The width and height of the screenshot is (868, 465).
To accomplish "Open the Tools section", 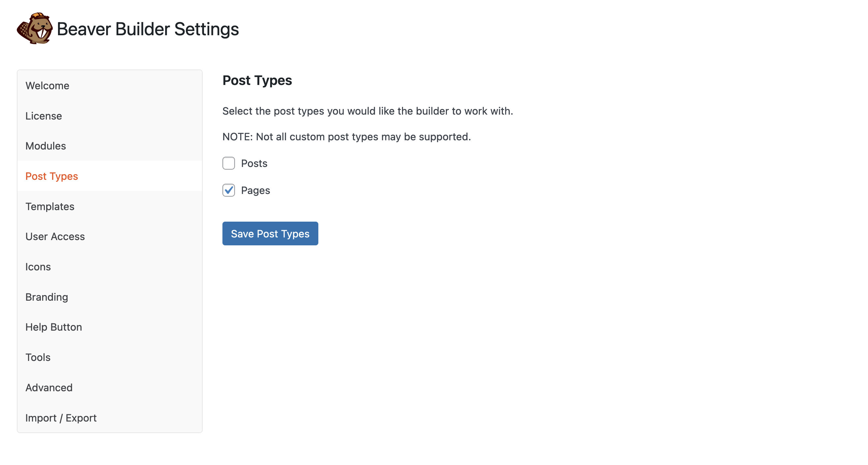I will pos(38,357).
